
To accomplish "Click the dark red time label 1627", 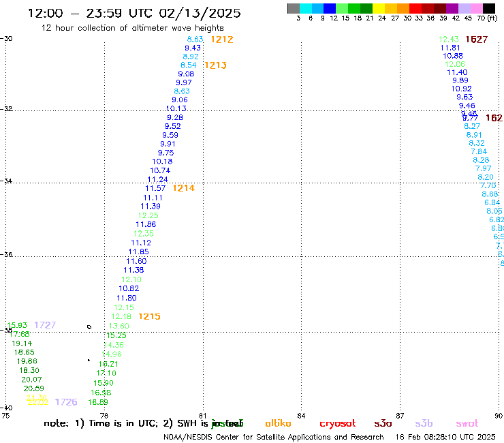I will click(x=477, y=40).
